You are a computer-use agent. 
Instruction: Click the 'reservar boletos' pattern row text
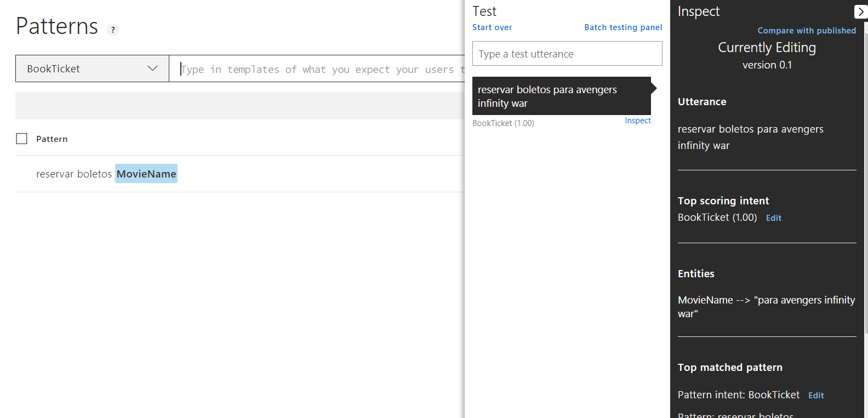(x=74, y=174)
